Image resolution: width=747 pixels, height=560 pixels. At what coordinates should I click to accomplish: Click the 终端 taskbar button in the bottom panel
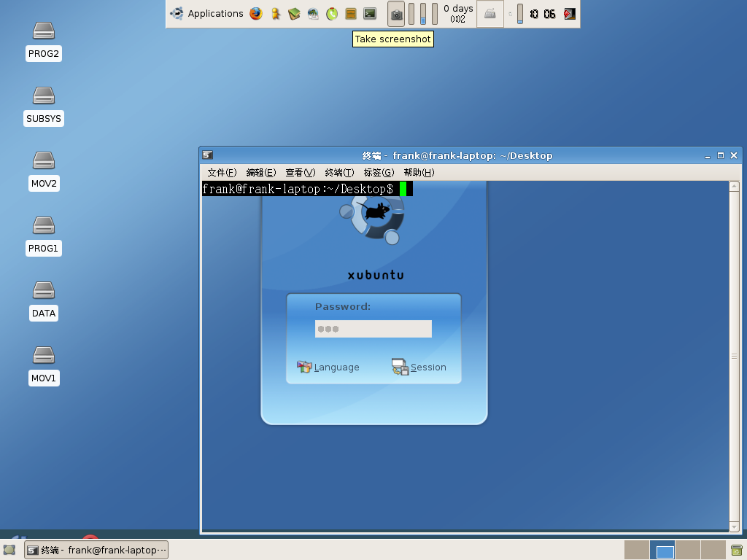(x=96, y=550)
